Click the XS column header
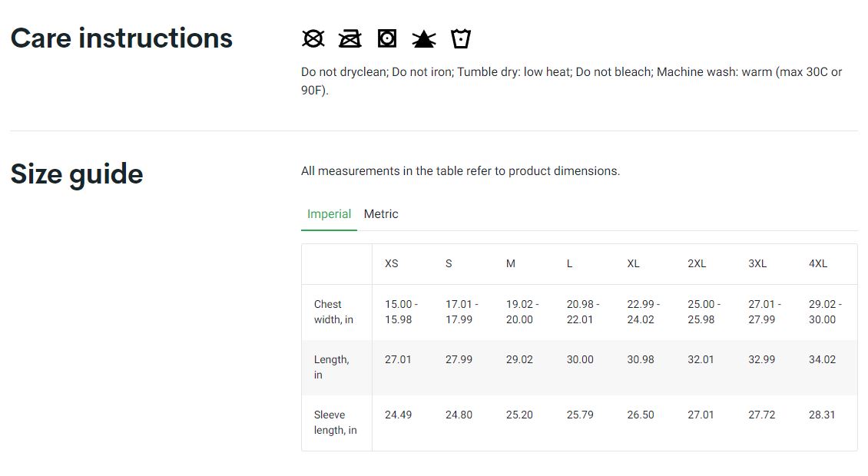Image resolution: width=868 pixels, height=476 pixels. tap(392, 263)
